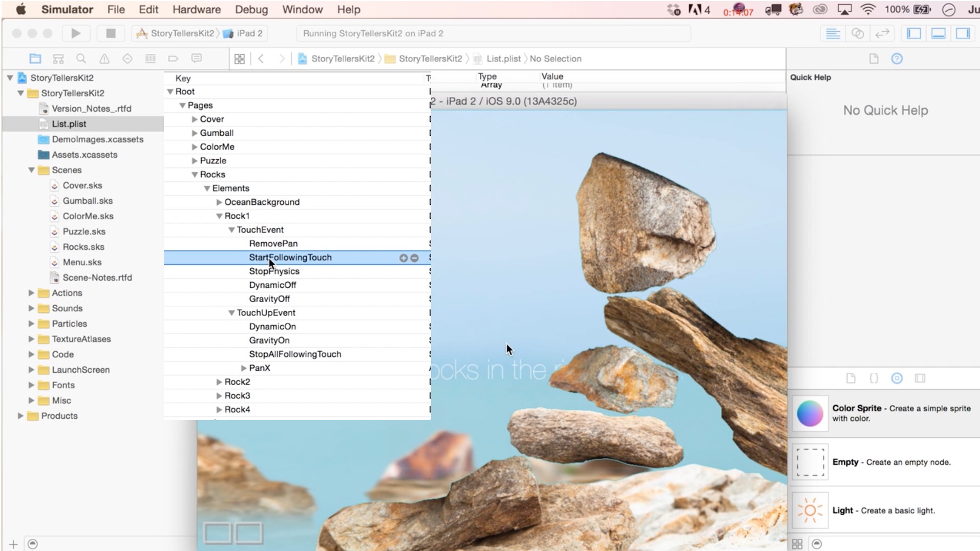Expand the Rock2 disclosure triangle

219,382
